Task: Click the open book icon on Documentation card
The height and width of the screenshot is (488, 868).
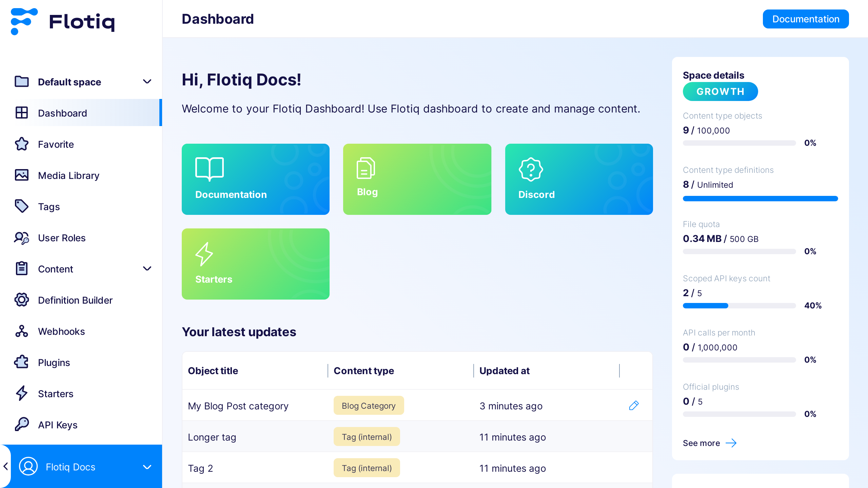Action: 210,169
